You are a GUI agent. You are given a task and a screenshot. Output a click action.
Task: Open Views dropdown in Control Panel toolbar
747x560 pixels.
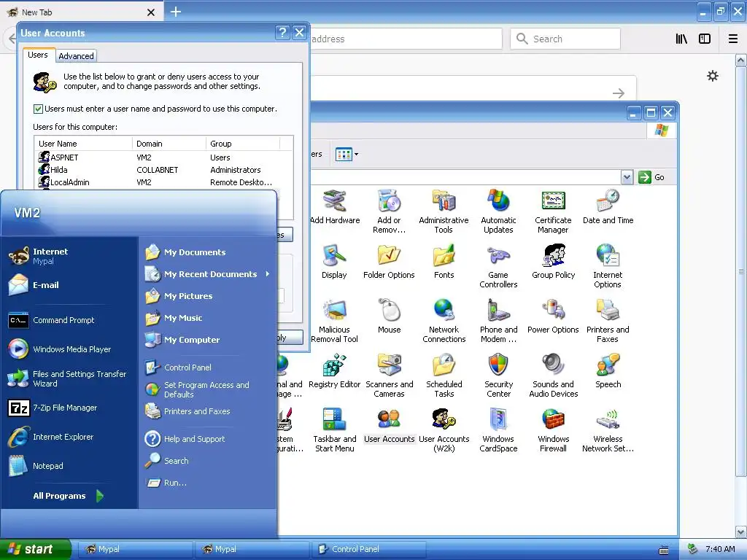tap(347, 155)
